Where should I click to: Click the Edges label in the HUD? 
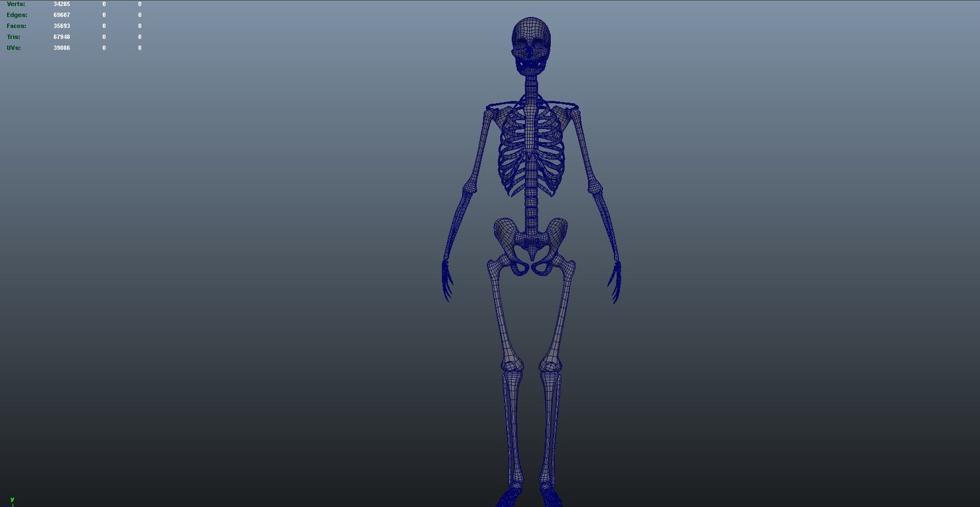[x=17, y=15]
